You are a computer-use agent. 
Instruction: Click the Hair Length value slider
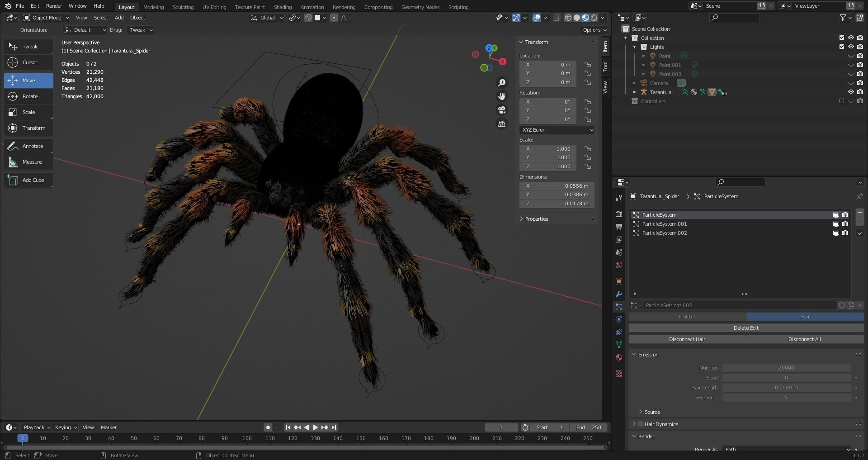pos(786,388)
